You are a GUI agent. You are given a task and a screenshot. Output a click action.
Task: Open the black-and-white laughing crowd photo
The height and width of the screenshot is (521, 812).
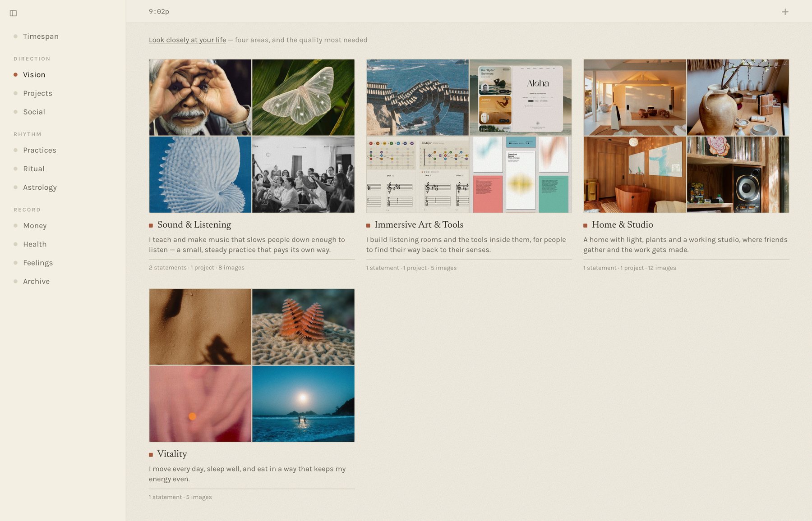[303, 174]
